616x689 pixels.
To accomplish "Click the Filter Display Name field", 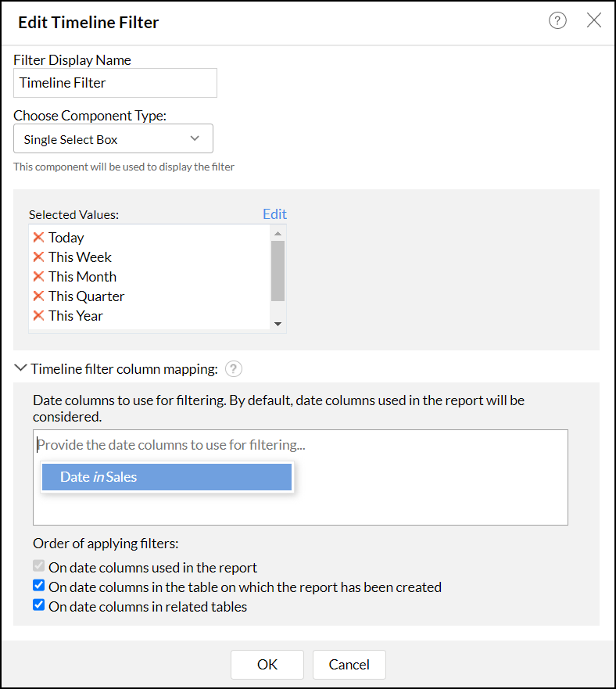I will tap(115, 83).
